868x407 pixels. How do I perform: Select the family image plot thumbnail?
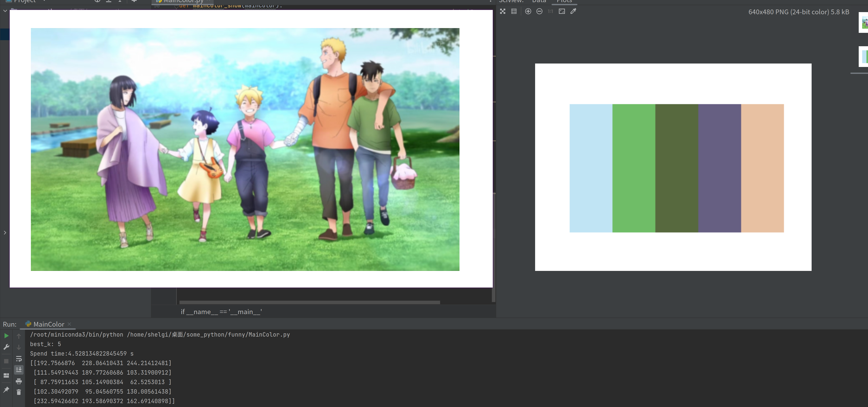coord(864,23)
